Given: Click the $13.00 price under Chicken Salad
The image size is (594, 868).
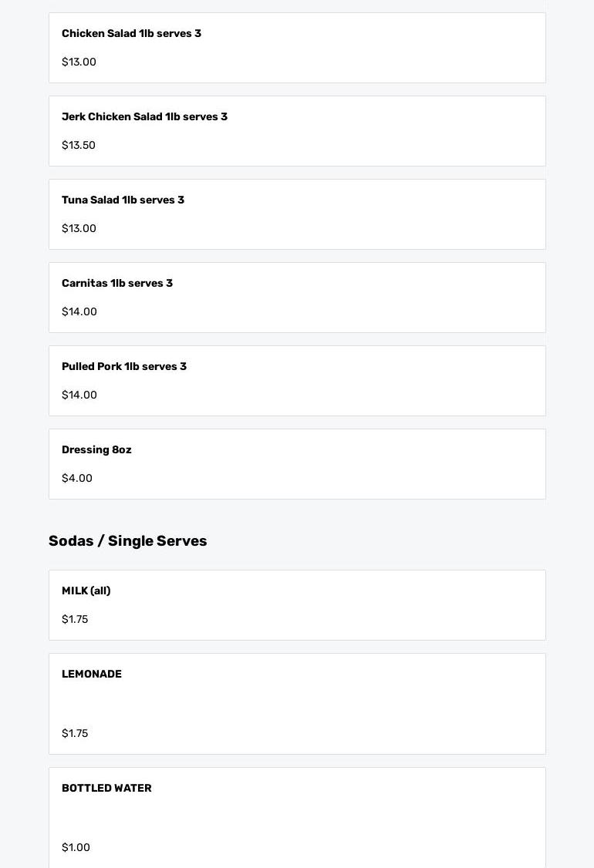Looking at the screenshot, I should (x=79, y=62).
